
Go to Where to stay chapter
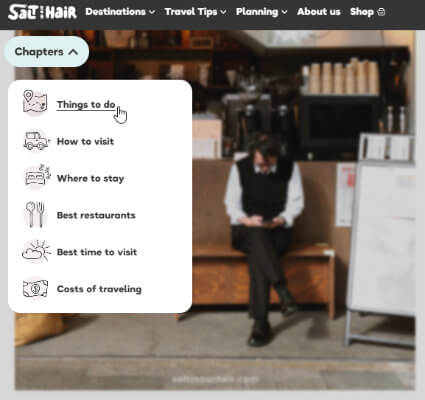[90, 178]
